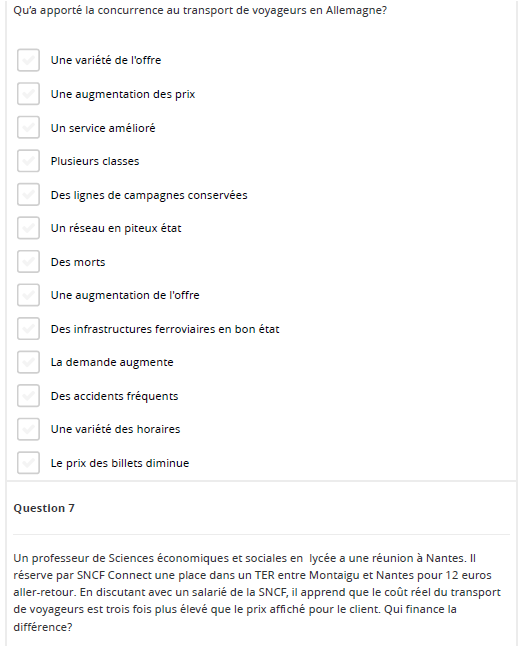Tick the 'Un réseau en piteux état' box
This screenshot has height=646, width=523.
tap(28, 228)
